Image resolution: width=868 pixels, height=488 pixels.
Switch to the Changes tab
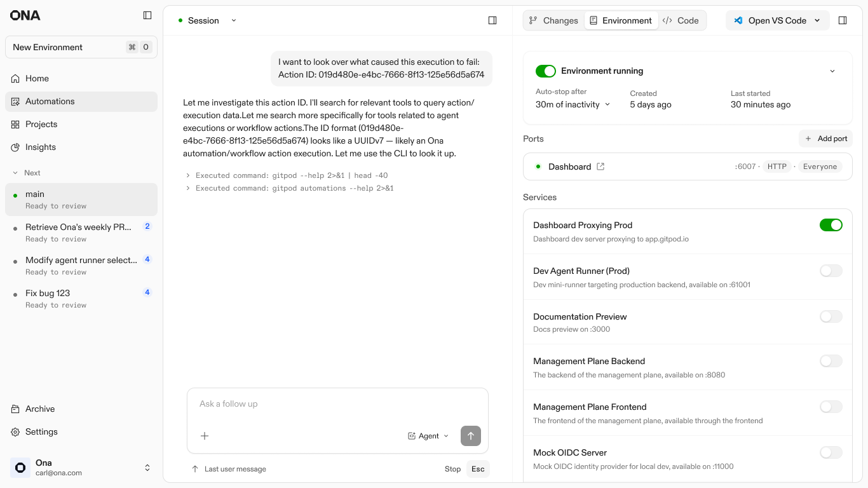point(553,20)
